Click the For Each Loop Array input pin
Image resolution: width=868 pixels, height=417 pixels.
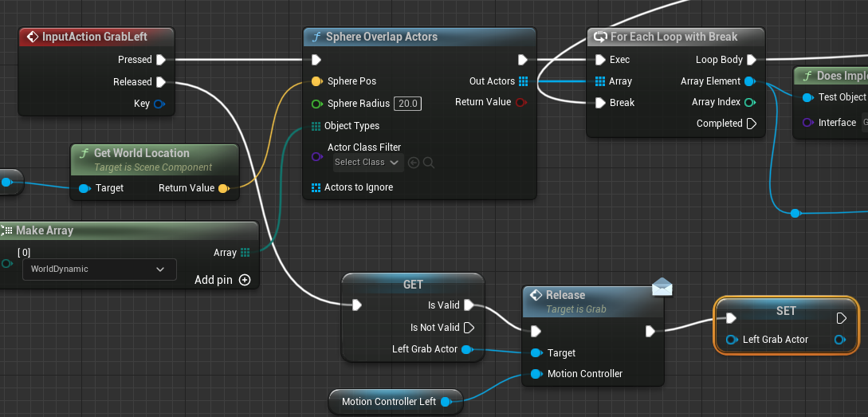click(x=599, y=81)
